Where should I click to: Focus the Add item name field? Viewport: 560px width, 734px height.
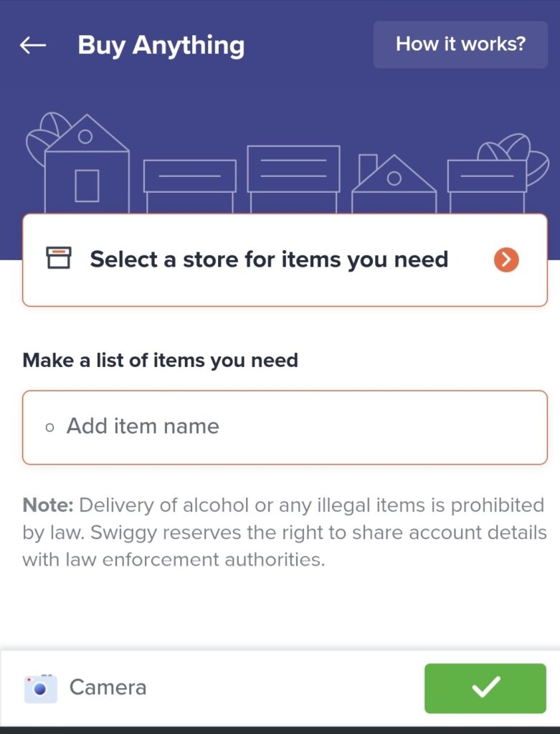pyautogui.click(x=285, y=427)
